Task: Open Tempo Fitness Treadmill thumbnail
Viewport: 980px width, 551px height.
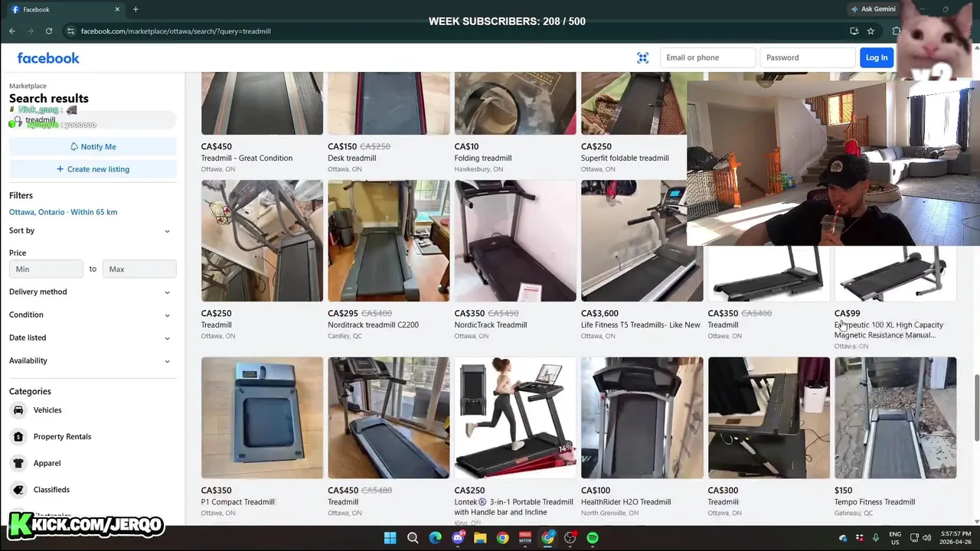Action: click(x=895, y=418)
